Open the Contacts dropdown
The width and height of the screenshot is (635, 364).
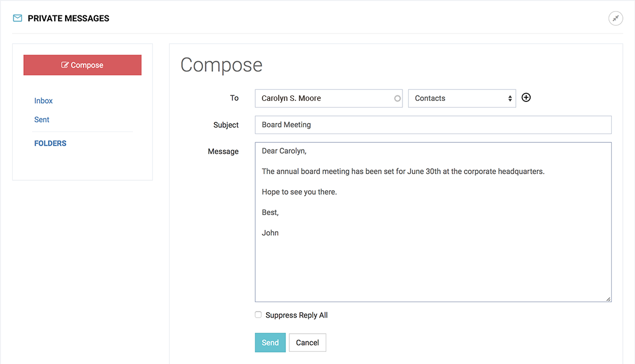461,98
